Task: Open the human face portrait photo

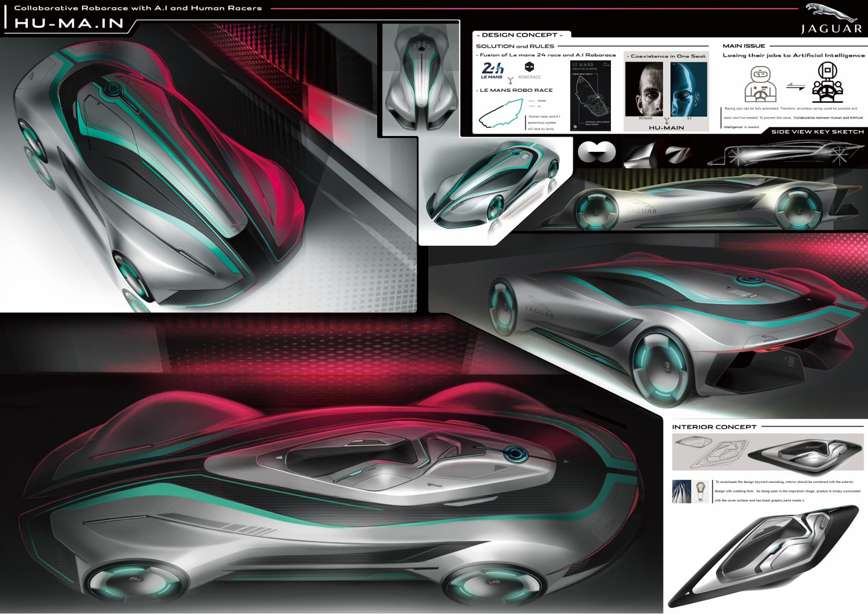Action: (644, 89)
